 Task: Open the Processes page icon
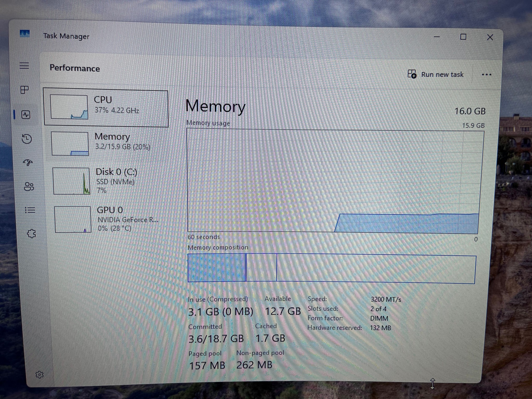pos(24,90)
